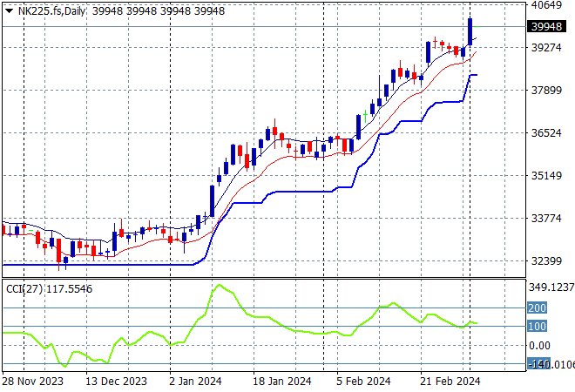
Task: Click the 200 level marker in the CCI panel
Action: pos(538,308)
